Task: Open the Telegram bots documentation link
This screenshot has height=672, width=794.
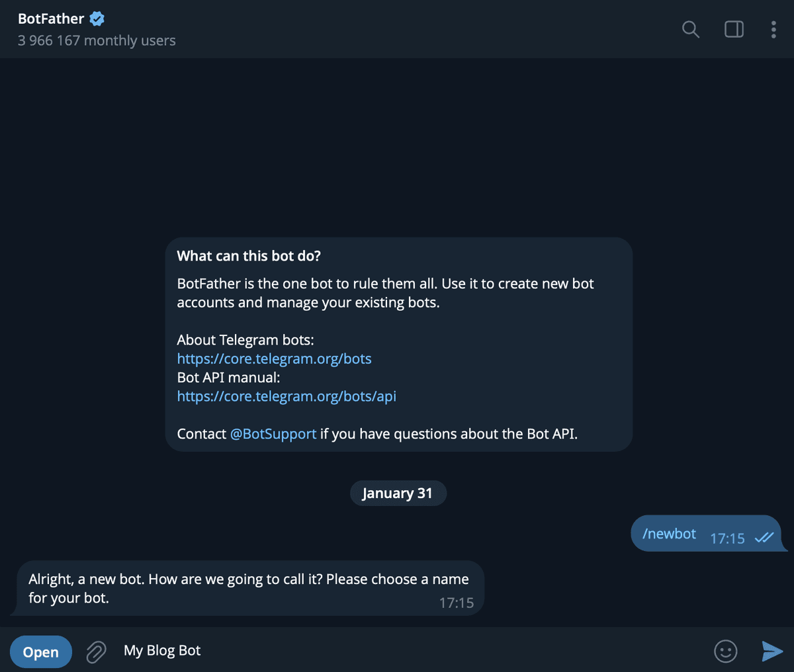Action: pos(274,358)
